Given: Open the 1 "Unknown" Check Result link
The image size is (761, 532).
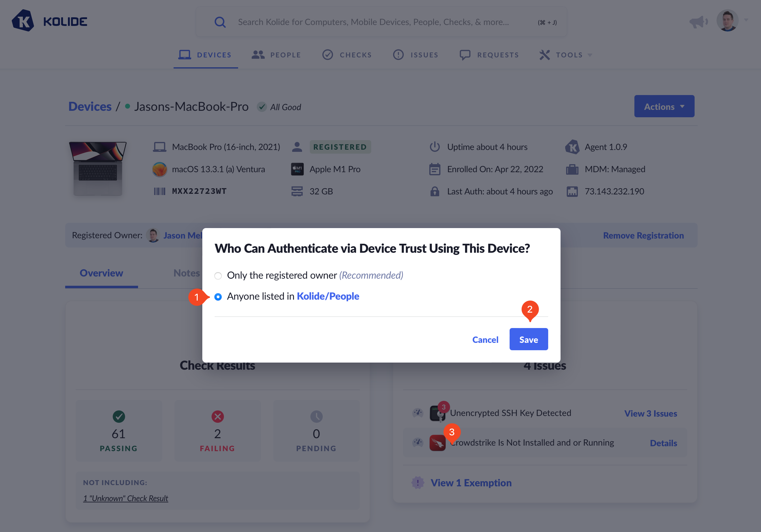Looking at the screenshot, I should tap(126, 499).
